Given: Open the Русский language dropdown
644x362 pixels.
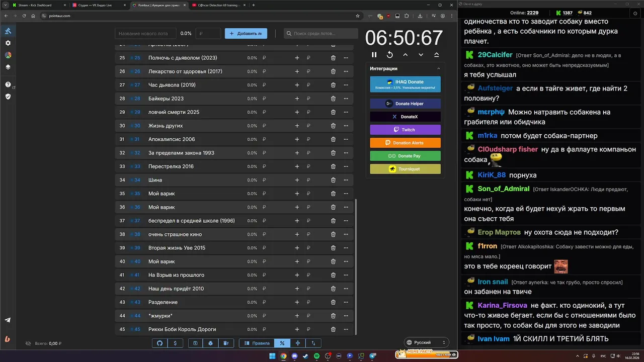Looking at the screenshot, I should (426, 342).
